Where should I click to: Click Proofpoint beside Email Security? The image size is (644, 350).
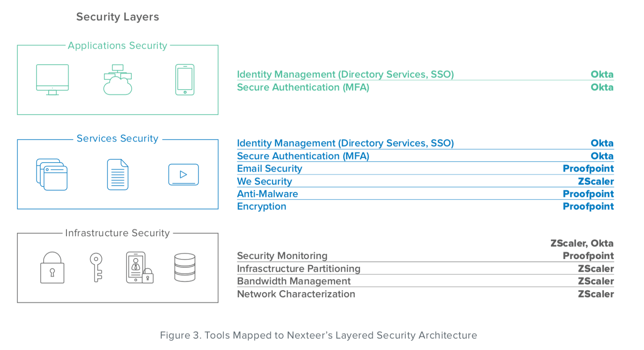pyautogui.click(x=588, y=169)
